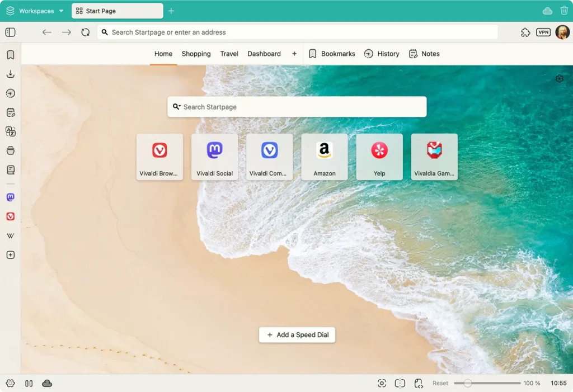Viewport: 573px width, 392px height.
Task: Open the Wikipedia web panel
Action: pyautogui.click(x=10, y=235)
